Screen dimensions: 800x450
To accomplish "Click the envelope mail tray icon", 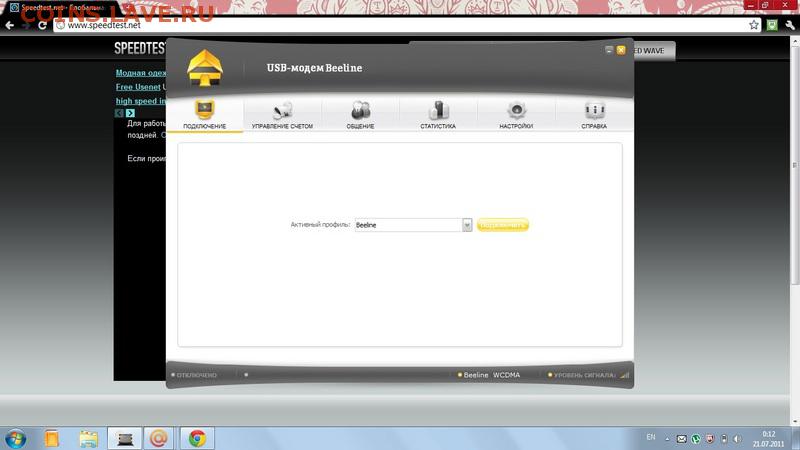I will click(x=682, y=439).
